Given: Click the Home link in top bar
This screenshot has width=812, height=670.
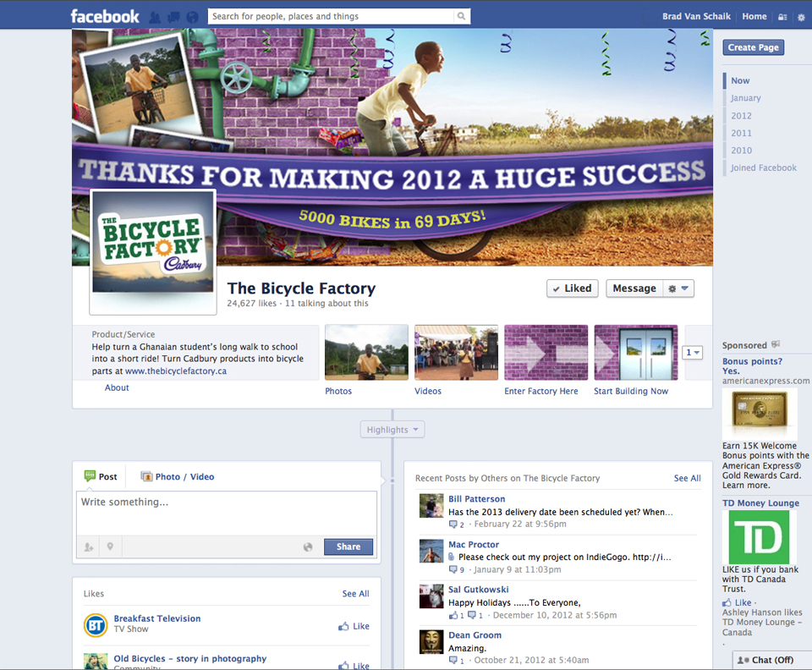Looking at the screenshot, I should [x=754, y=17].
